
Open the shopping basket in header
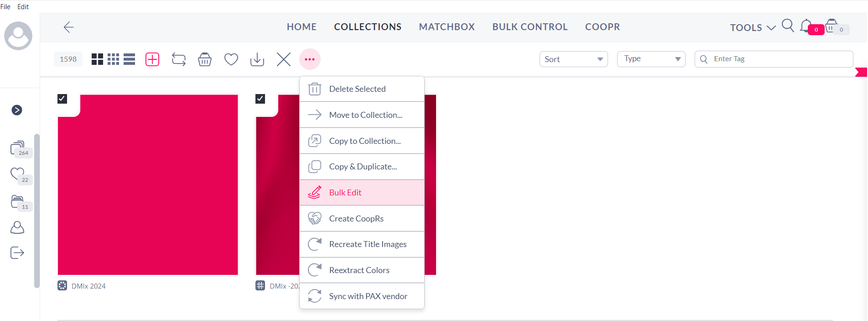(x=832, y=26)
